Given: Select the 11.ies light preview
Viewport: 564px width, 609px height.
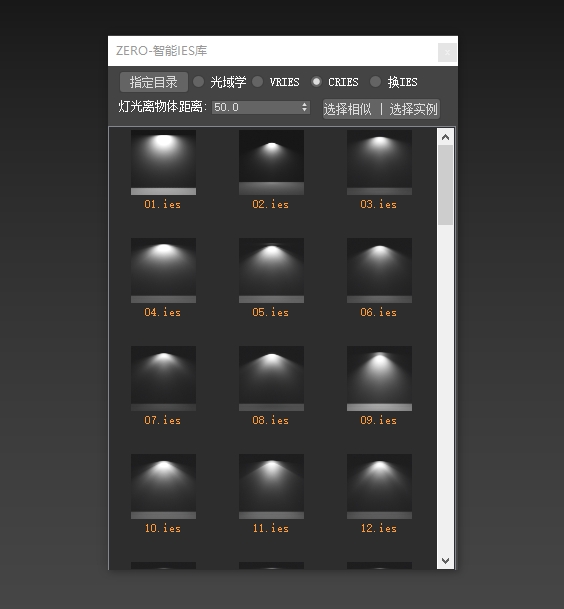Looking at the screenshot, I should 271,486.
